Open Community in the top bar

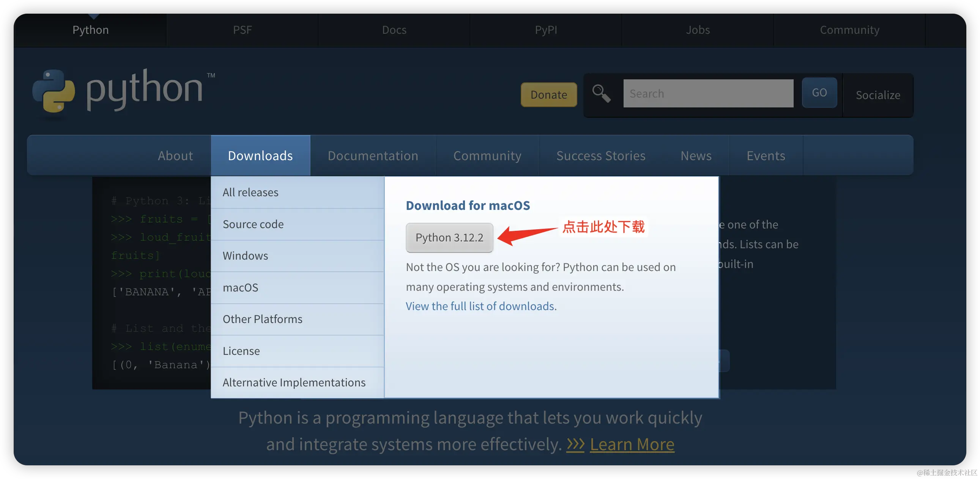(x=849, y=30)
